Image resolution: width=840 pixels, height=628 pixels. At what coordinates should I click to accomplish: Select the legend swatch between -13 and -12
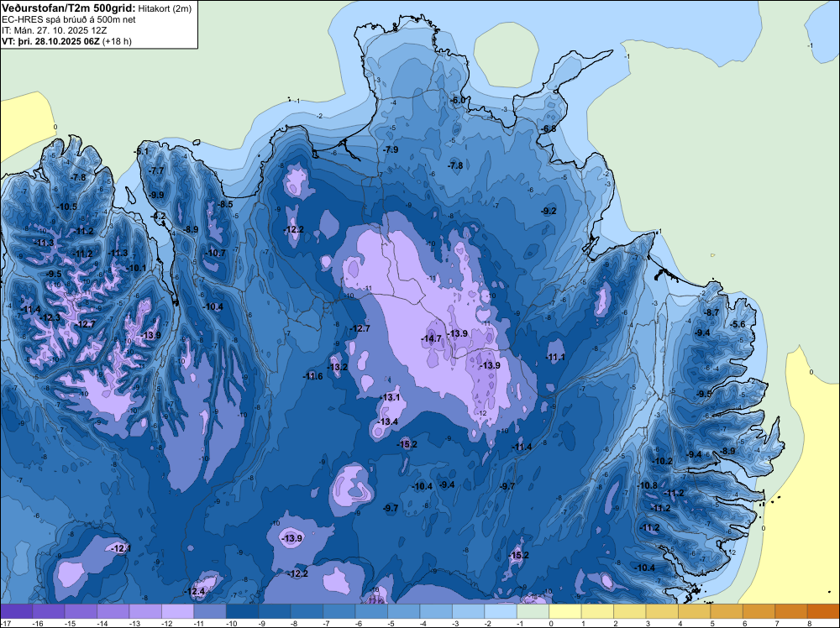pyautogui.click(x=145, y=611)
